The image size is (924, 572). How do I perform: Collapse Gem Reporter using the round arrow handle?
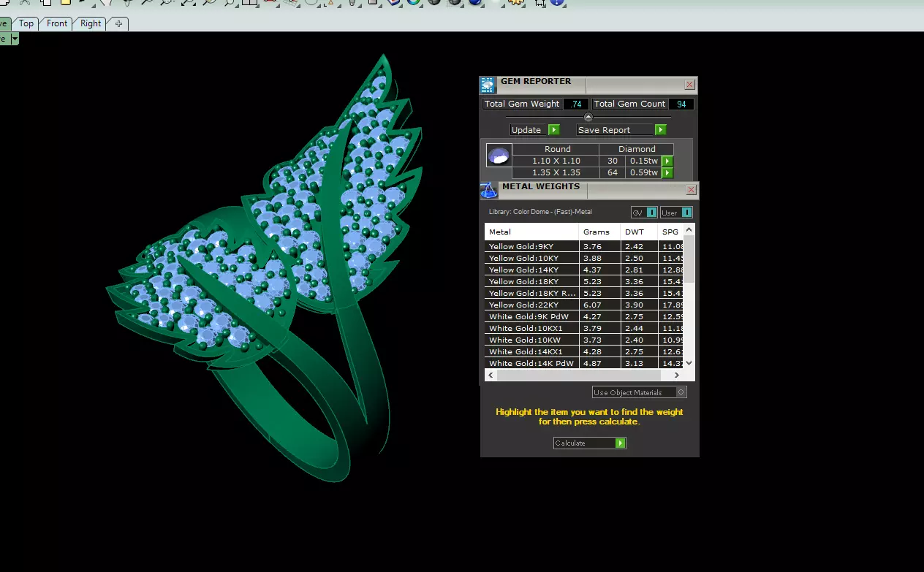click(x=588, y=117)
